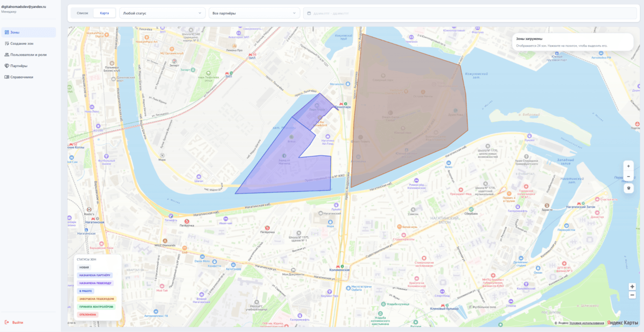Viewport: 644px width, 332px height.
Task: Open the Зоны section in sidebar
Action: pos(28,32)
